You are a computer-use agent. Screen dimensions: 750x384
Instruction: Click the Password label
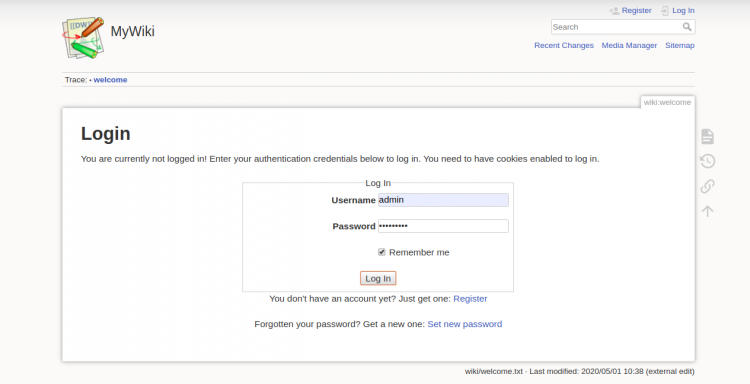(354, 226)
